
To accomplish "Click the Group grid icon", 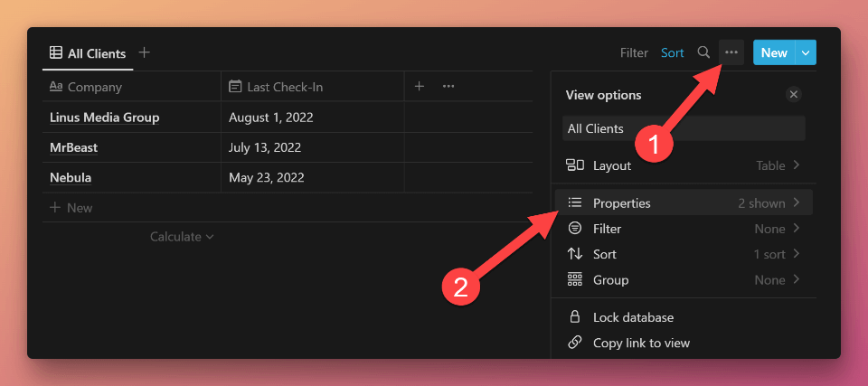I will click(575, 279).
